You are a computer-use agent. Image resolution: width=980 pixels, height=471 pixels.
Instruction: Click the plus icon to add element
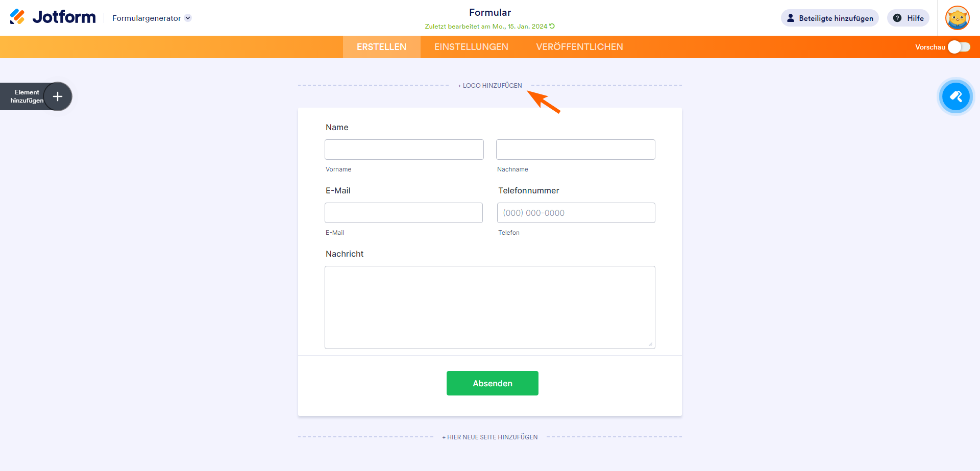(x=58, y=96)
